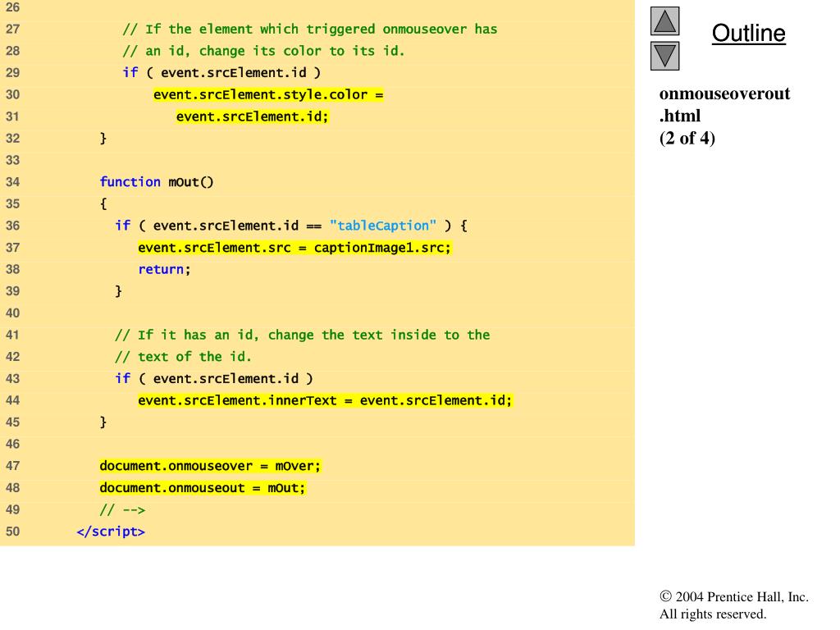Screen dimensions: 840x630
Task: Click 'document.onmouseout = mOut;' line
Action: tap(203, 488)
